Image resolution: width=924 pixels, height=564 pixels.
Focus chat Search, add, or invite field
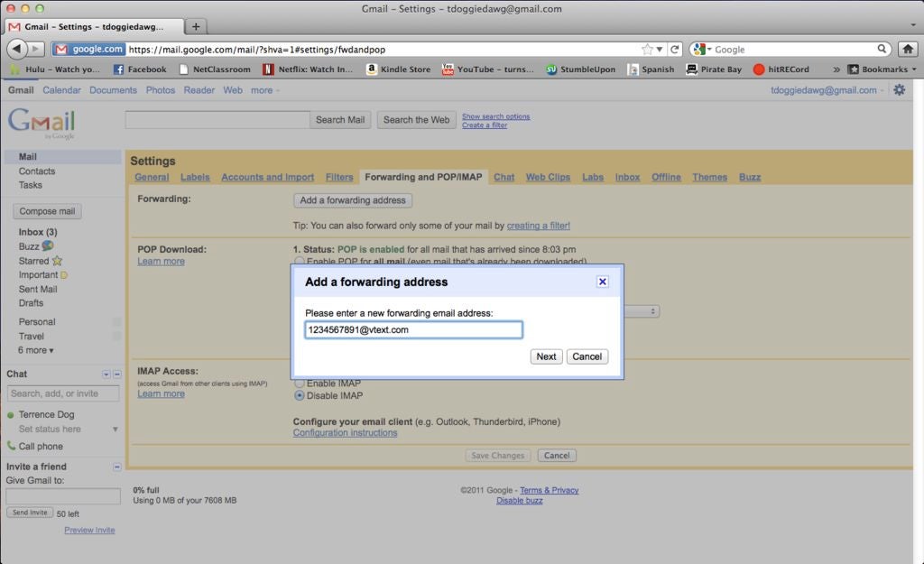pos(63,393)
